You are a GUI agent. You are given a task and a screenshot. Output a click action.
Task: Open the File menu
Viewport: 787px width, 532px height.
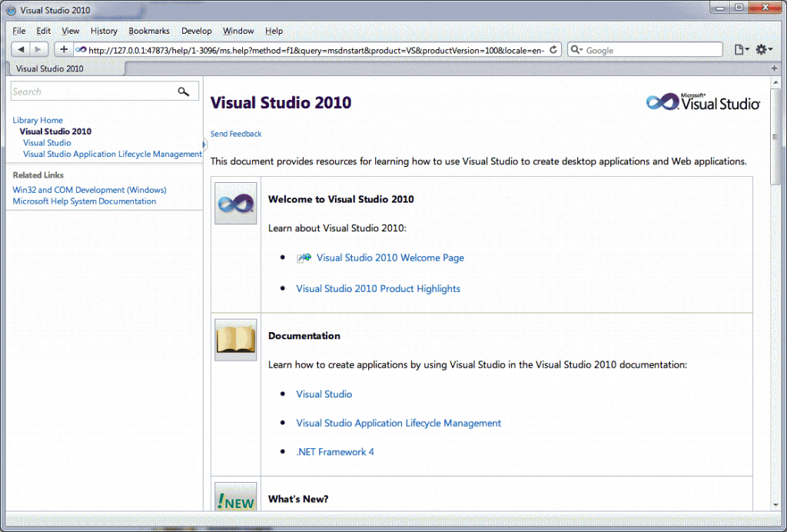[19, 31]
